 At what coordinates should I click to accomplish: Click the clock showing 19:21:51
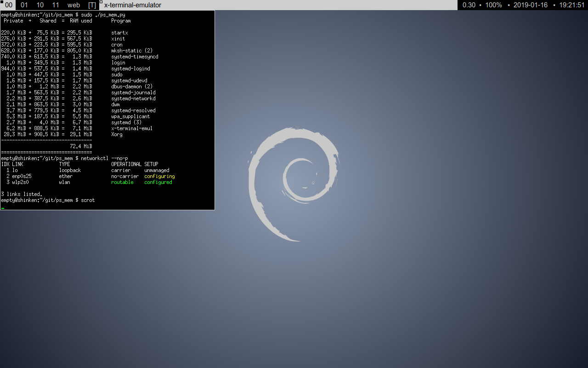tap(571, 5)
